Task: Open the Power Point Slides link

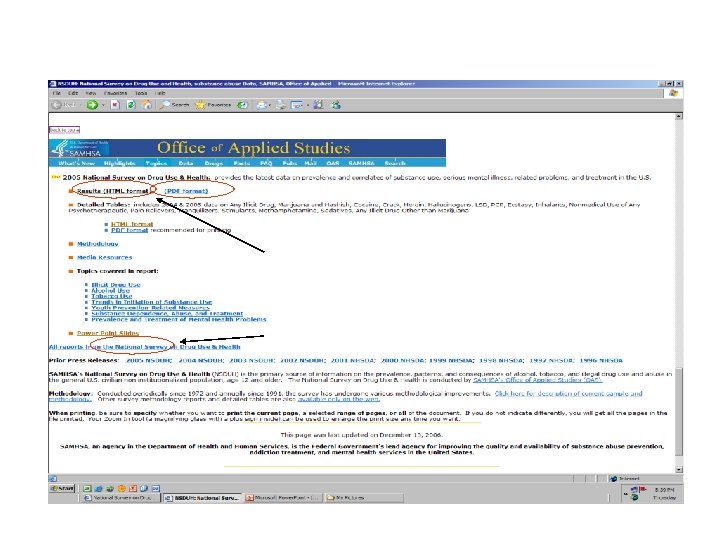Action: [107, 333]
